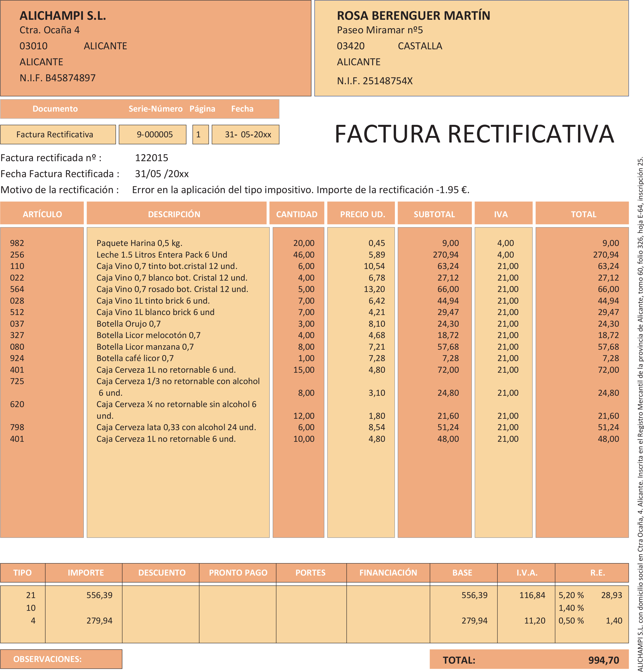Image resolution: width=644 pixels, height=672 pixels.
Task: Select the ALICHAMPI S.L. company name
Action: pyautogui.click(x=63, y=16)
